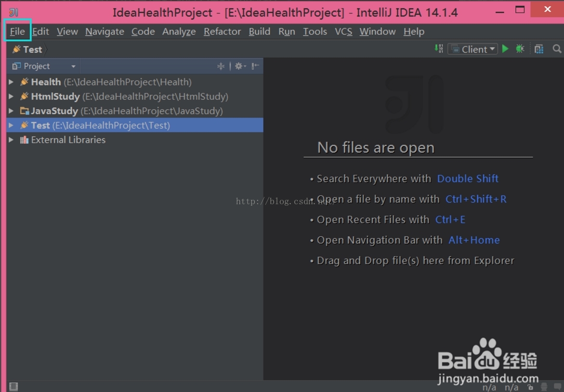Open the Refactor menu
564x392 pixels.
223,31
